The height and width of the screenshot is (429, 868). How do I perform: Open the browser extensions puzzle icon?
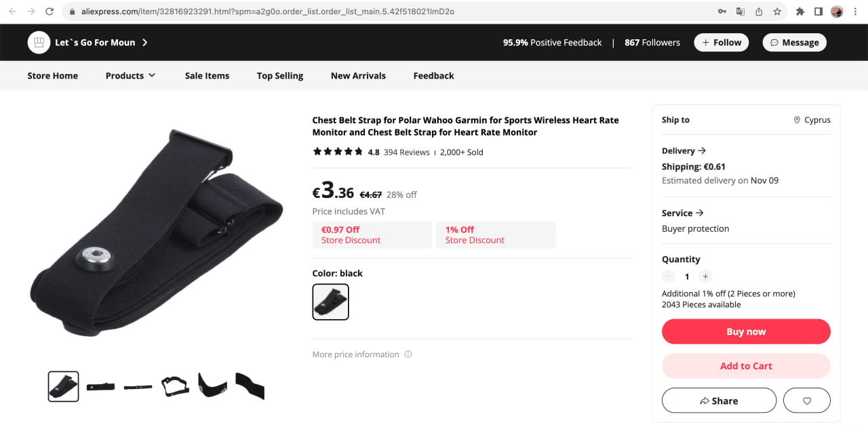tap(800, 12)
